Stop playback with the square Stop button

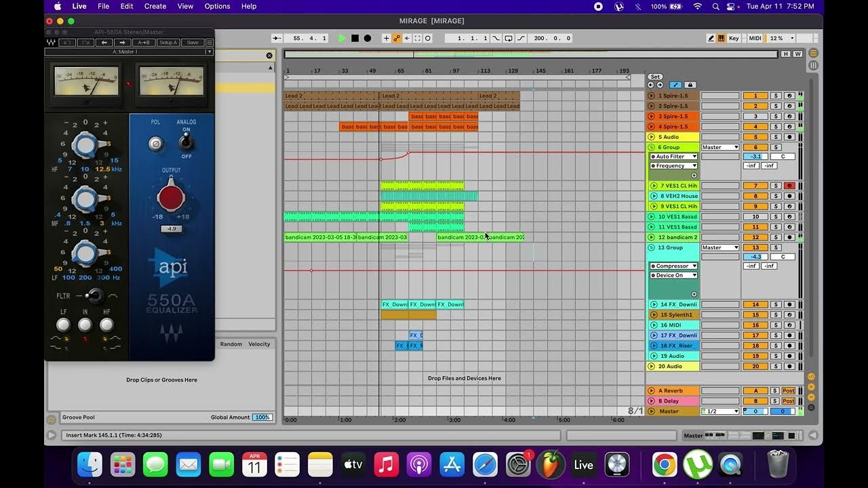(x=355, y=39)
